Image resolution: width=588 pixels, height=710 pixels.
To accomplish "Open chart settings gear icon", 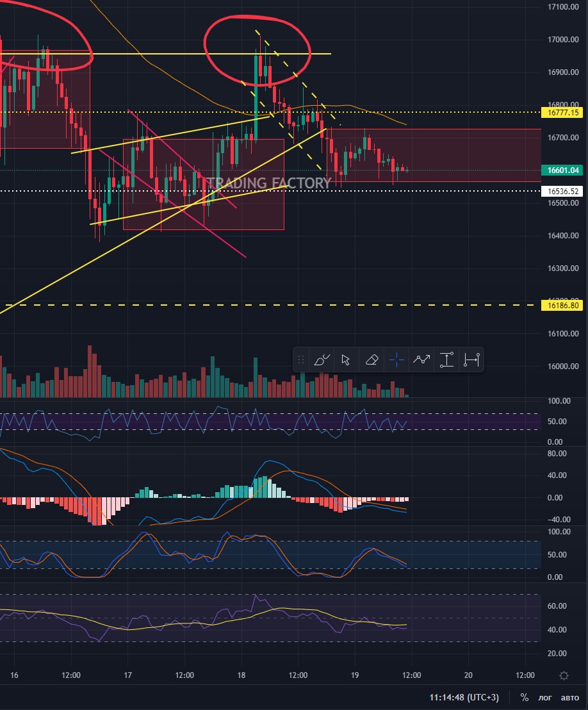I will pyautogui.click(x=564, y=675).
